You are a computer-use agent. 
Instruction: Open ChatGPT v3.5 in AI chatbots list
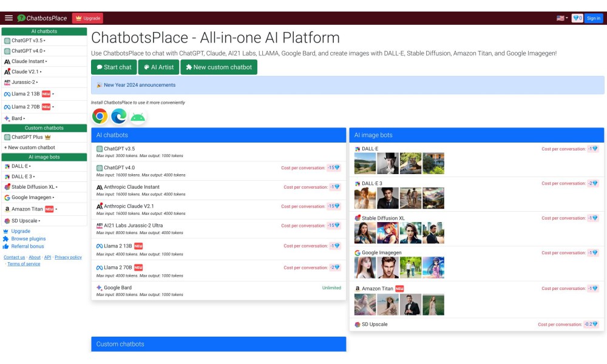coord(219,152)
